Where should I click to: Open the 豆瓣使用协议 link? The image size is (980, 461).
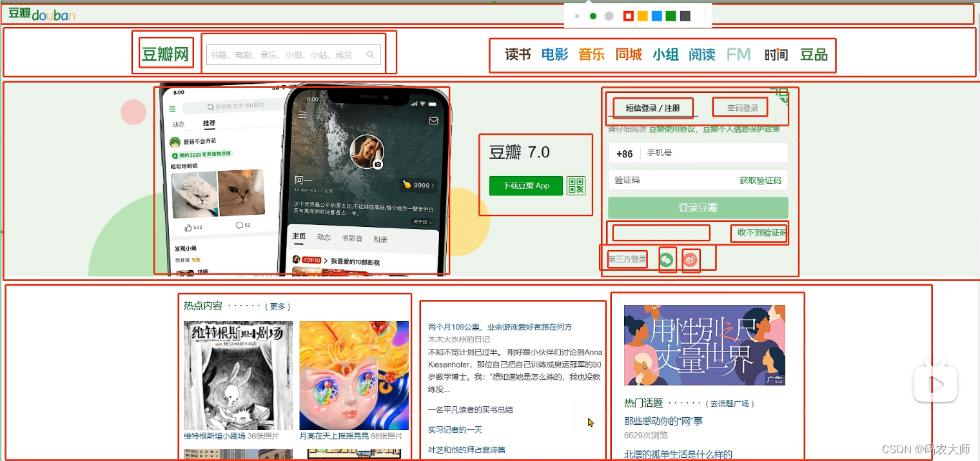673,129
